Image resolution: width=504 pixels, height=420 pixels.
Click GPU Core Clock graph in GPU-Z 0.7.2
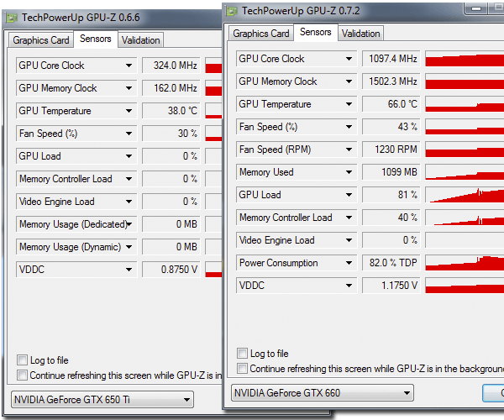(465, 59)
